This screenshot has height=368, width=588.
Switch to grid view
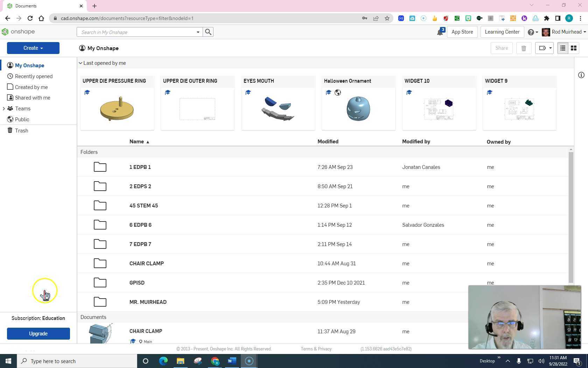click(x=574, y=48)
